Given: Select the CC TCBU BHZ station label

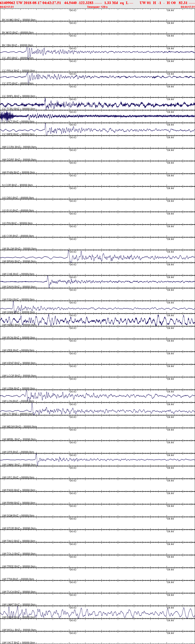Looking at the screenshot, I should point(19,109).
